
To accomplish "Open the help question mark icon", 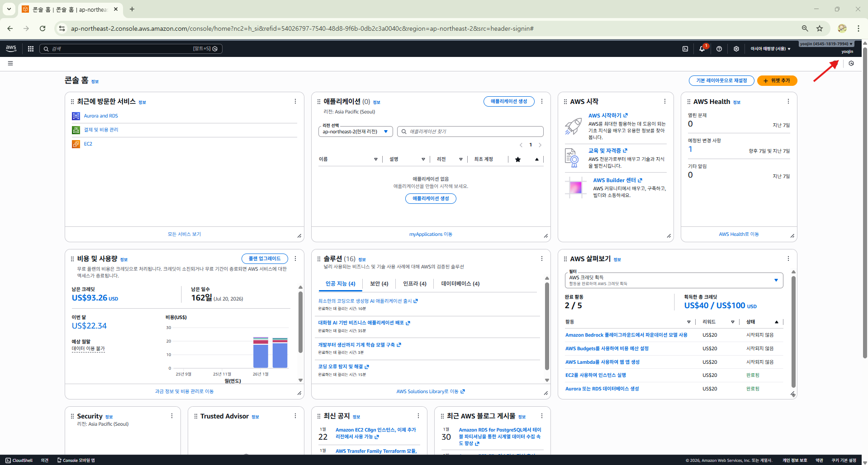I will coord(719,49).
